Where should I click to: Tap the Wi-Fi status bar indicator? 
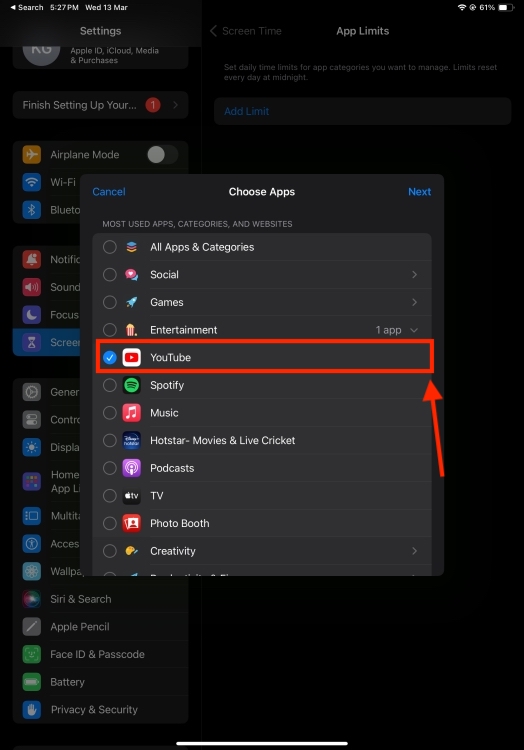462,7
